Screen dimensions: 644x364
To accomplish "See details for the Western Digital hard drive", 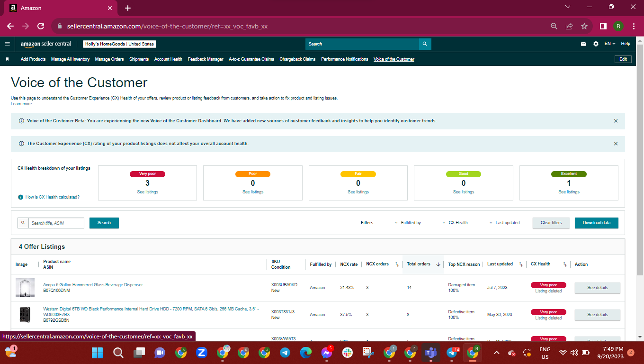I will 598,315.
